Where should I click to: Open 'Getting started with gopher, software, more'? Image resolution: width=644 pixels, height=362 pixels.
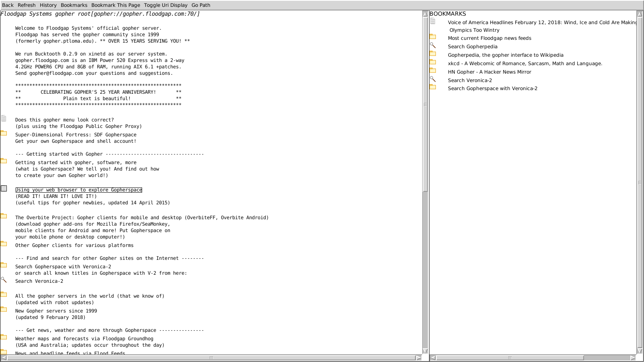pyautogui.click(x=76, y=162)
